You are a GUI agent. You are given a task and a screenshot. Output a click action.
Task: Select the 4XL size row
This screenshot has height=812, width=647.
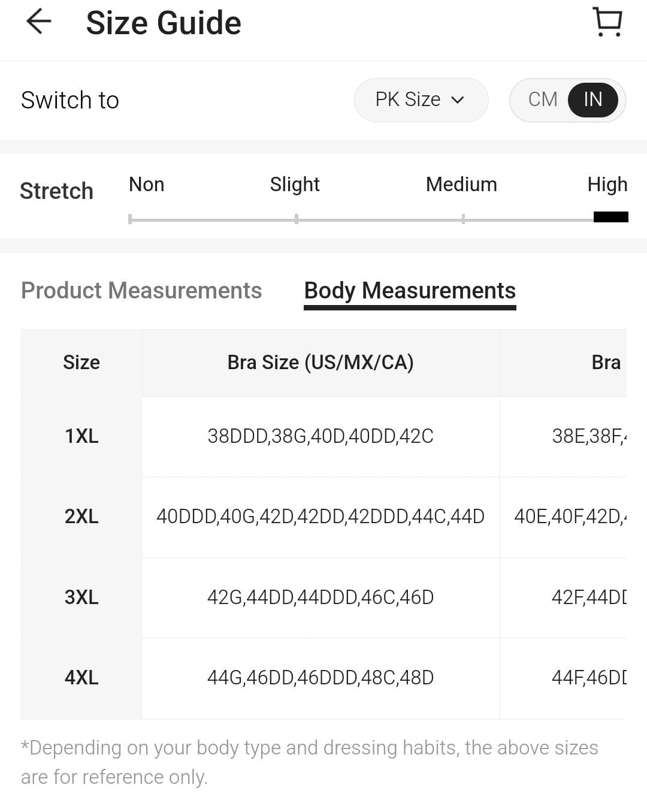pos(81,678)
